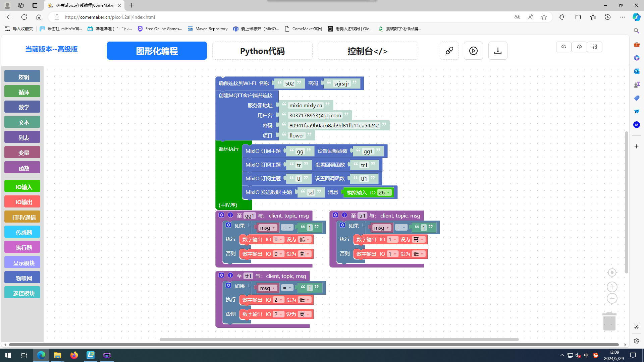Run the program with play icon
The image size is (644, 362).
473,51
